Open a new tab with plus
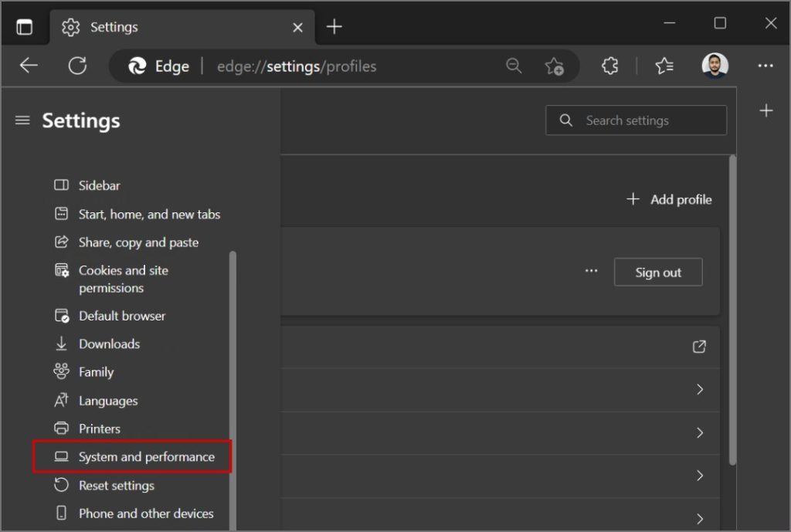Image resolution: width=791 pixels, height=532 pixels. click(334, 27)
